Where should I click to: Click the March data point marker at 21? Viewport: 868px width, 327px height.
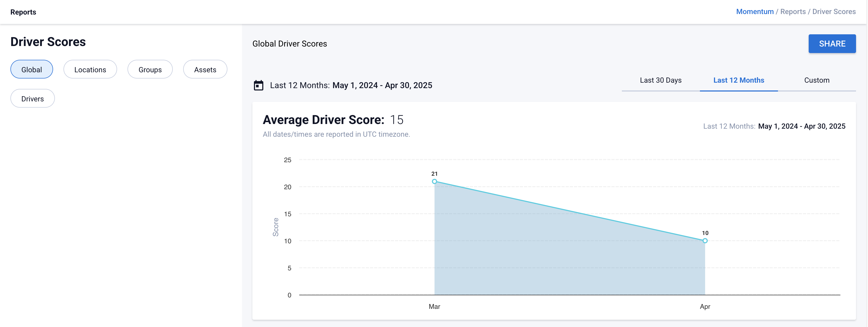pyautogui.click(x=434, y=181)
